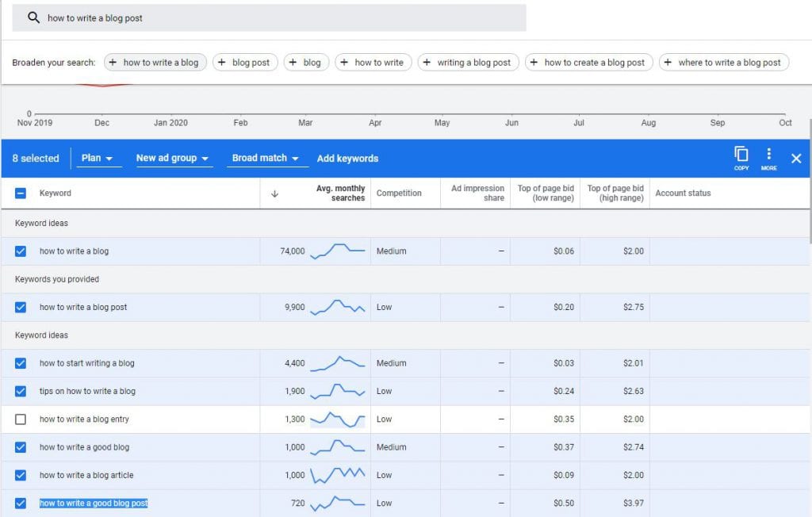Add 'how to write a blog' suggestion chip
812x517 pixels.
point(155,63)
